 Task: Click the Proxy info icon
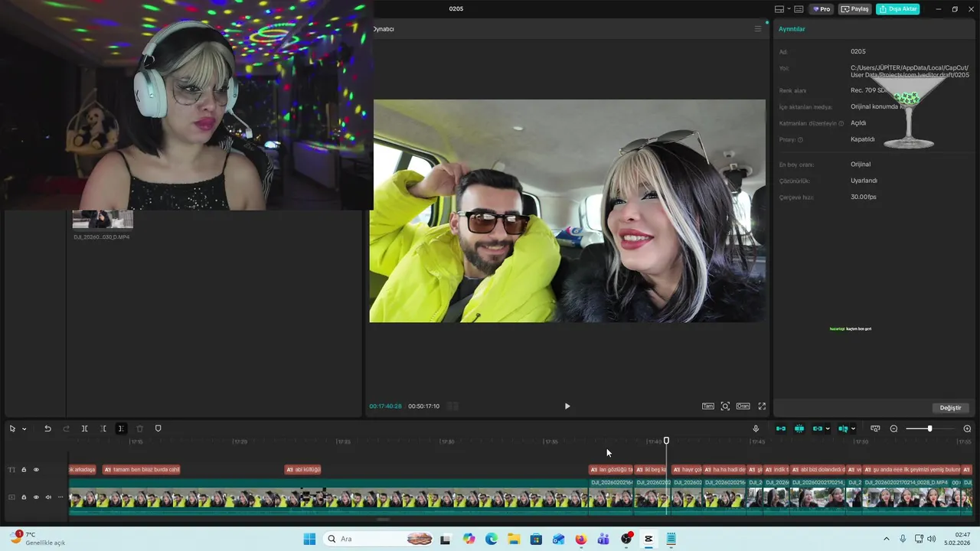(801, 140)
